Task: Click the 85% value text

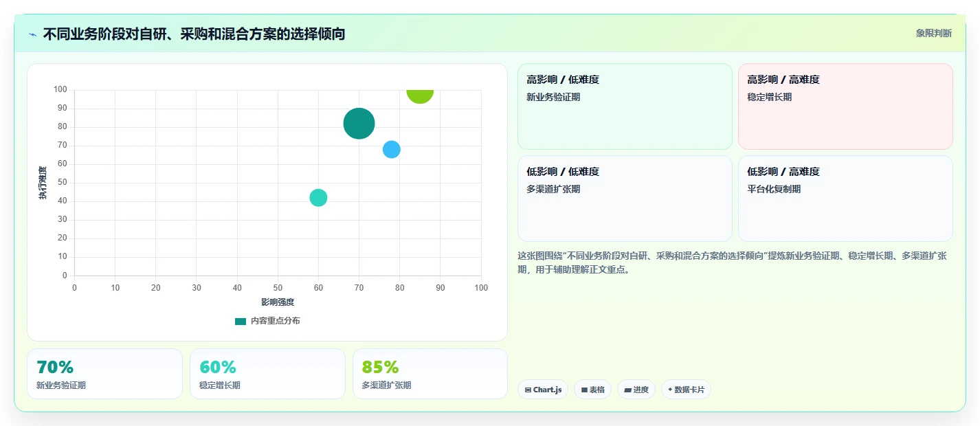Action: click(x=380, y=367)
